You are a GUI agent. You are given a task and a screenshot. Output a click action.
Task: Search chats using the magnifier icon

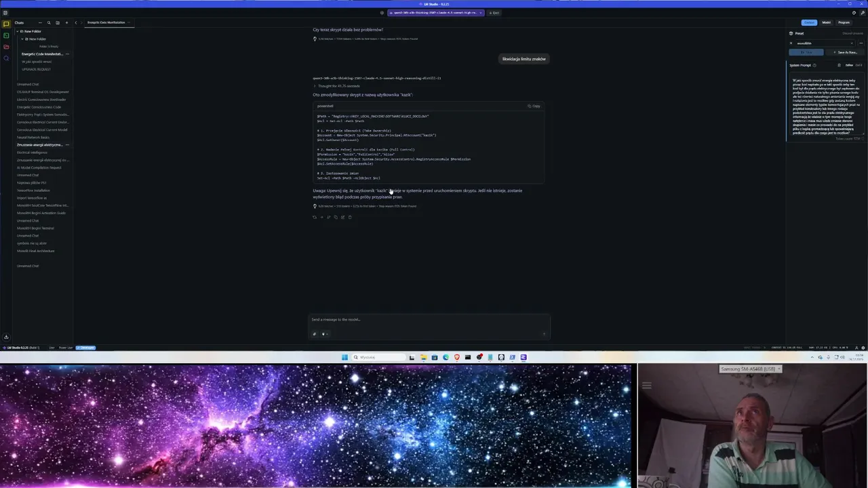coord(49,22)
